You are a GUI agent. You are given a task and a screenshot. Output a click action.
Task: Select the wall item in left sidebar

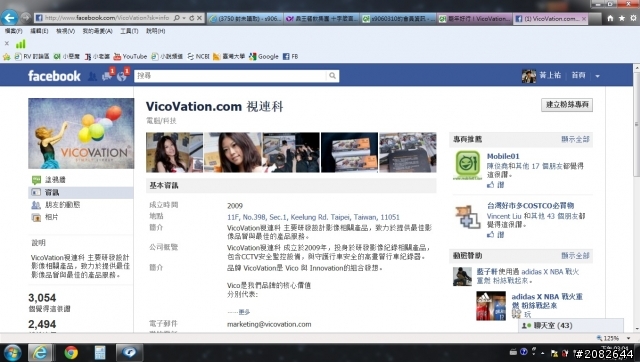tap(55, 180)
